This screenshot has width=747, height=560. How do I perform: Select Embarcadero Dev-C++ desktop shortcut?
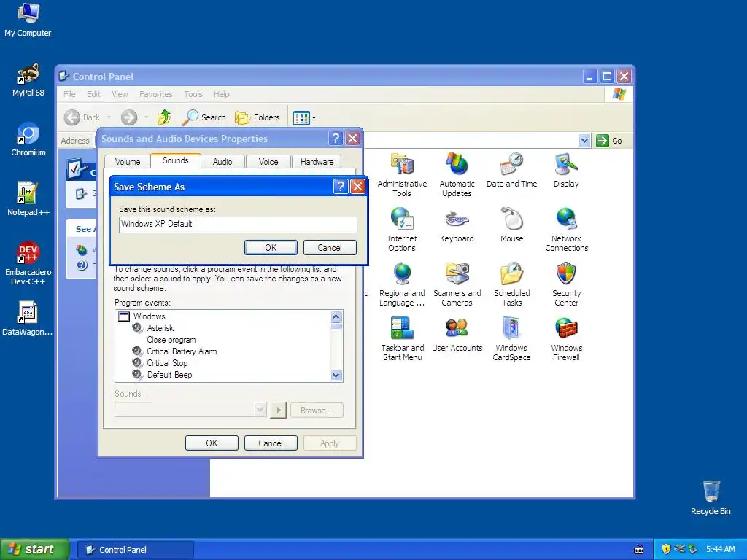pyautogui.click(x=28, y=263)
